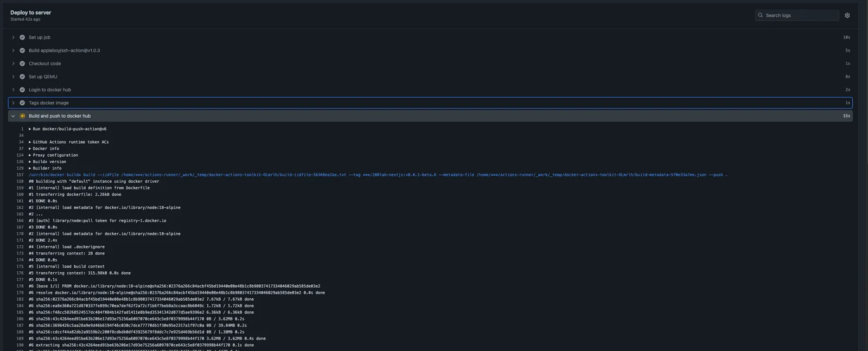Click the search magnifier icon

(x=761, y=15)
